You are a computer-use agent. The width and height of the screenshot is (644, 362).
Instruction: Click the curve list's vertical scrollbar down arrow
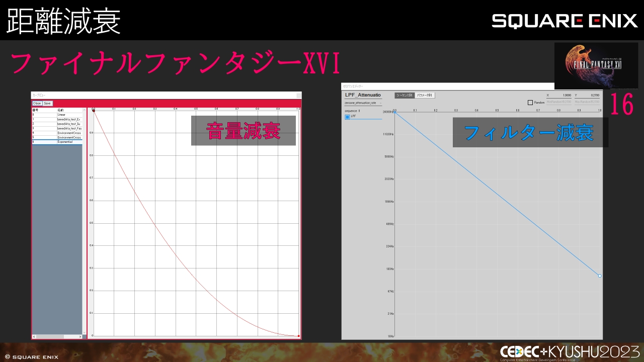pos(84,332)
